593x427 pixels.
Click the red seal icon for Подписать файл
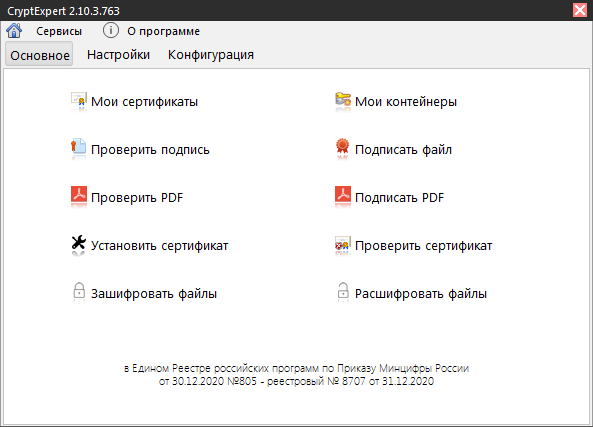342,147
